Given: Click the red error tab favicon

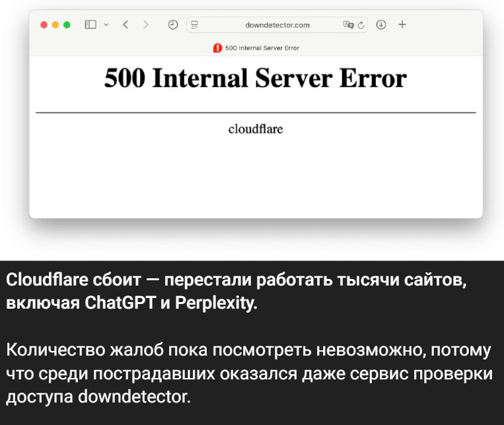Looking at the screenshot, I should 217,48.
